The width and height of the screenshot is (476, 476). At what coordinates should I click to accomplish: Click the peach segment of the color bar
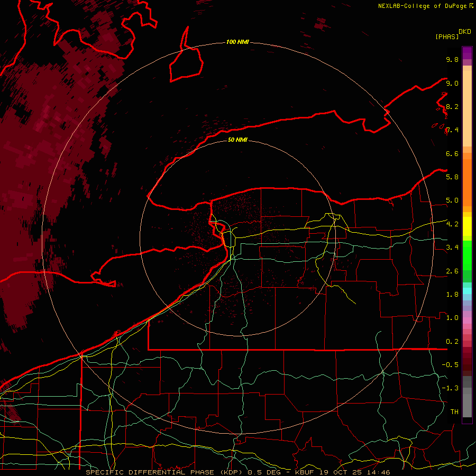click(x=467, y=108)
